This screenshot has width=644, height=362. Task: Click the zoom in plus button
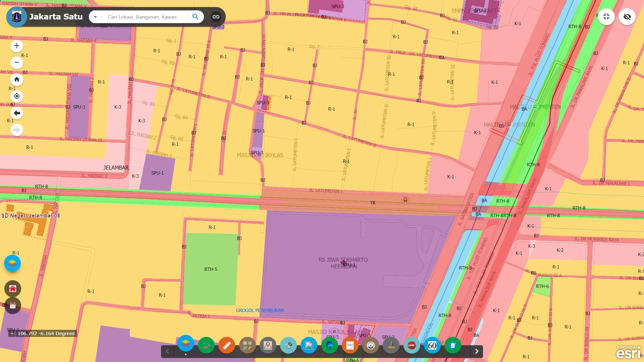coord(17,46)
